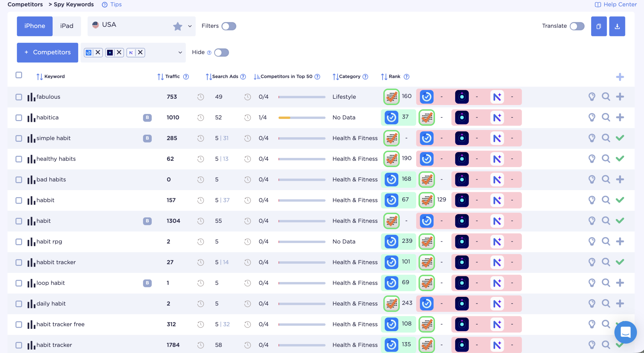The image size is (644, 353).
Task: Click lightbulb icon for loop habit row
Action: coord(592,283)
